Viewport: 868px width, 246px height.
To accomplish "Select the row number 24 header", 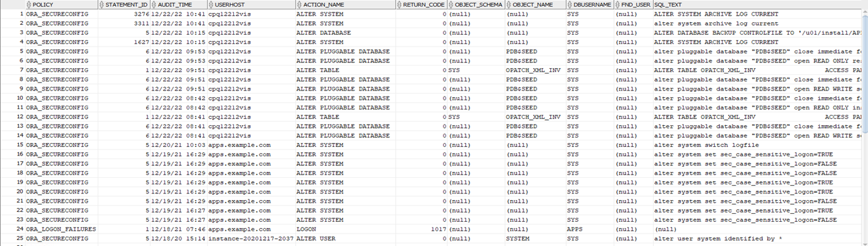I will click(20, 229).
